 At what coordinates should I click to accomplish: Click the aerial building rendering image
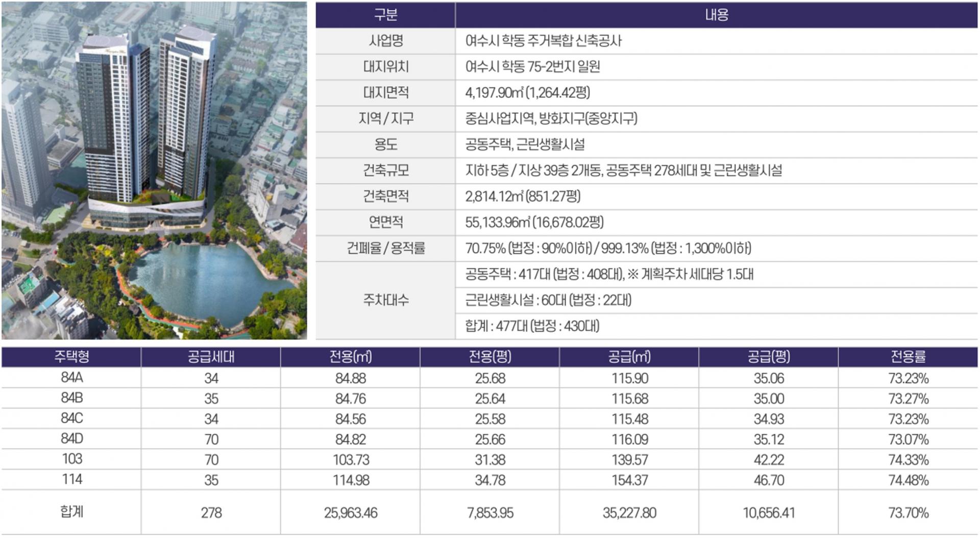click(x=154, y=170)
